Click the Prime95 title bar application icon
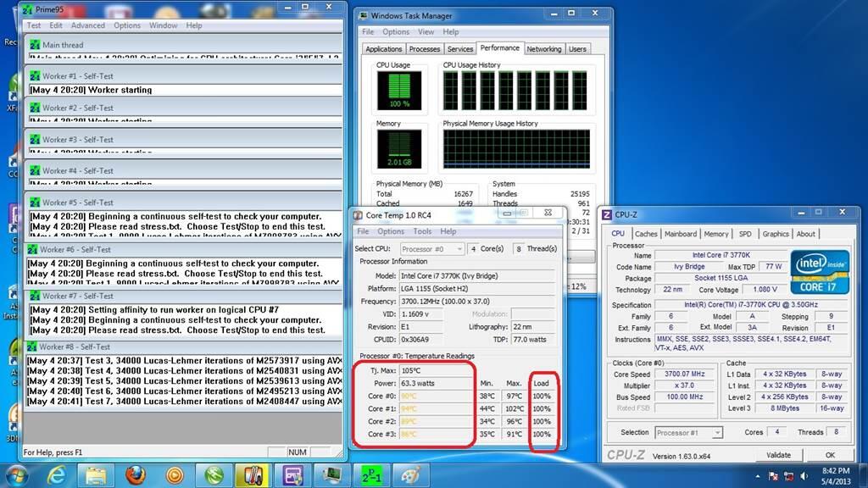868x488 pixels. (x=27, y=9)
